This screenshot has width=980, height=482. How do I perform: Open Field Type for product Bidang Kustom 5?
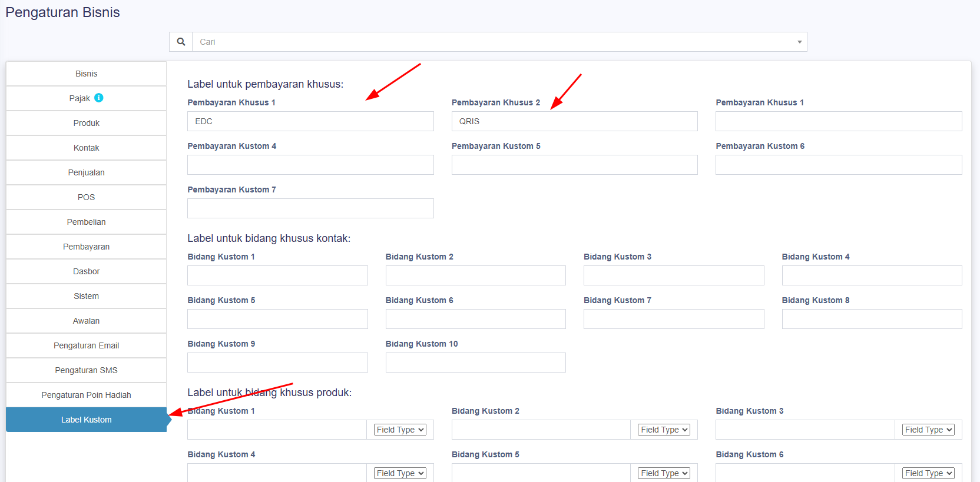click(x=664, y=473)
